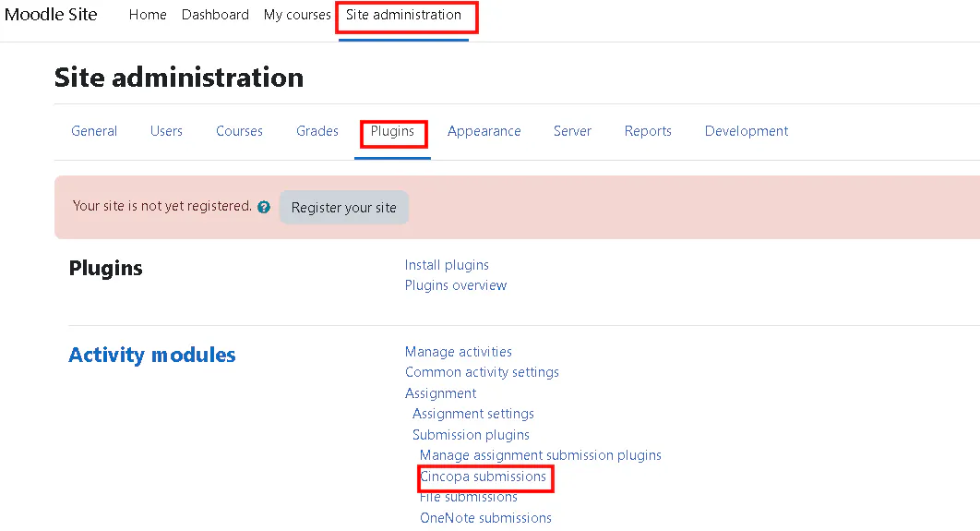Open the Activity modules category heading

coord(152,355)
